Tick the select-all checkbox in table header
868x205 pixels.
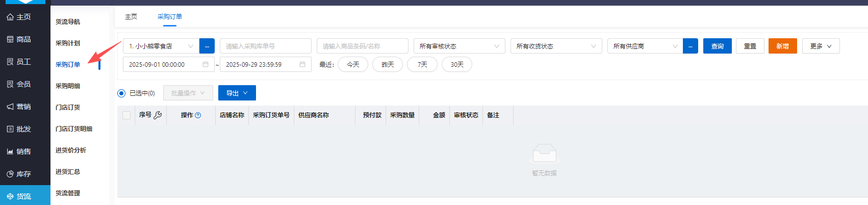126,115
